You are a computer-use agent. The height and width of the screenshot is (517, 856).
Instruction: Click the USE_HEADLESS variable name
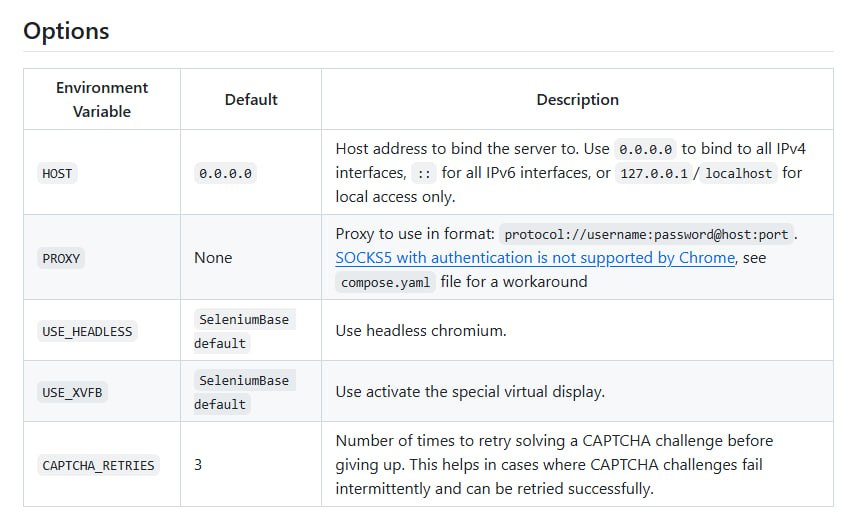click(87, 331)
